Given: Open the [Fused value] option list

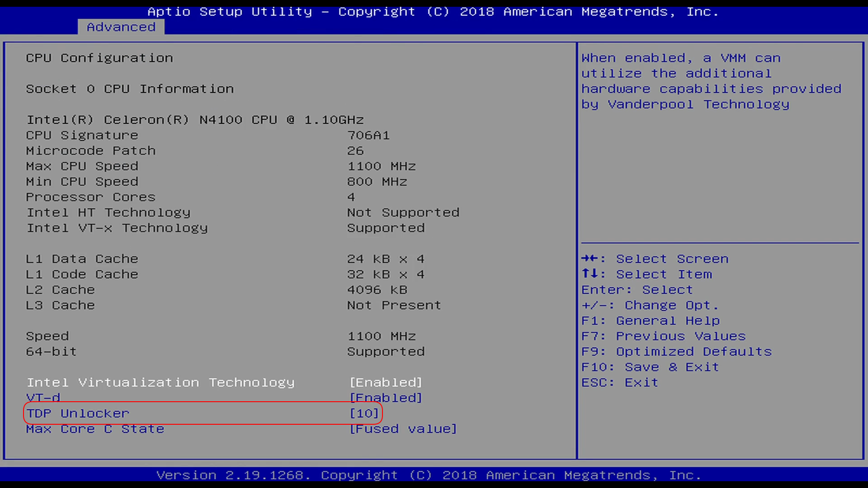Looking at the screenshot, I should [403, 429].
